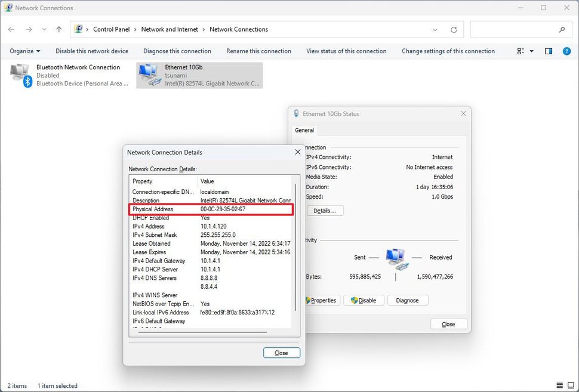
Task: Refresh the Network Connections view
Action: (453, 29)
